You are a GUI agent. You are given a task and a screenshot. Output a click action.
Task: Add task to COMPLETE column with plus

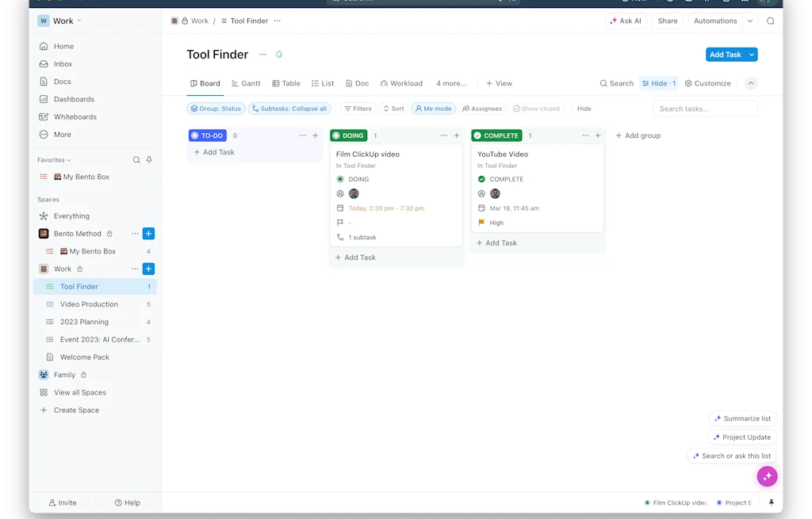(598, 135)
